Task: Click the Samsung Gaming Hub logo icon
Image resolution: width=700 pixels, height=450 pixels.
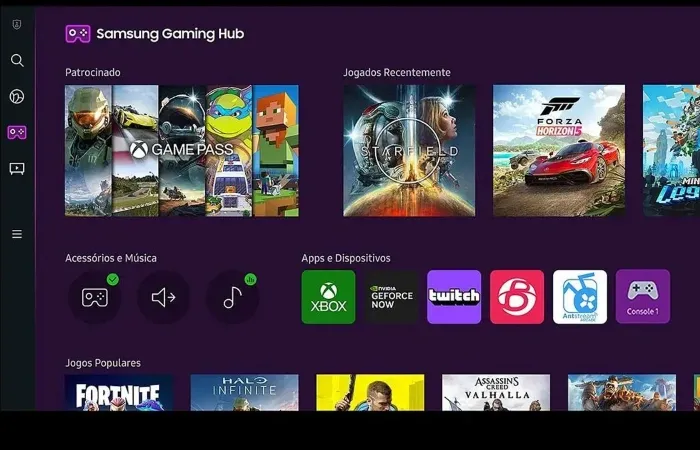Action: click(x=78, y=33)
